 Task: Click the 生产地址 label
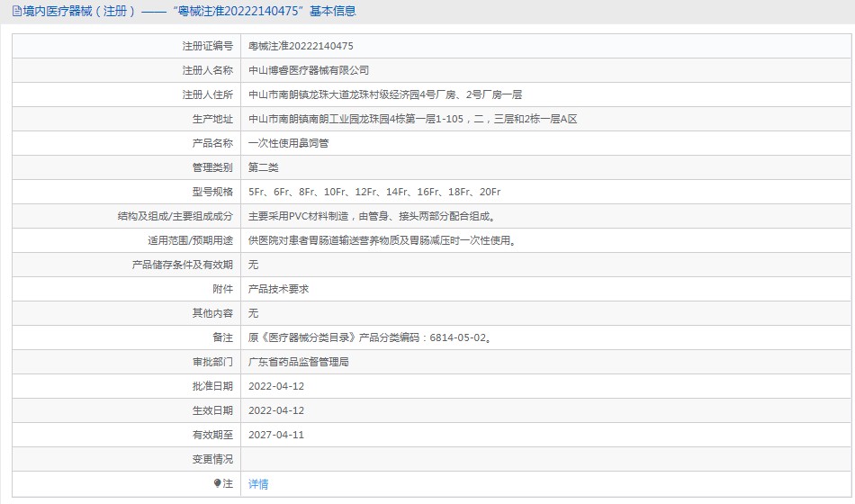212,119
